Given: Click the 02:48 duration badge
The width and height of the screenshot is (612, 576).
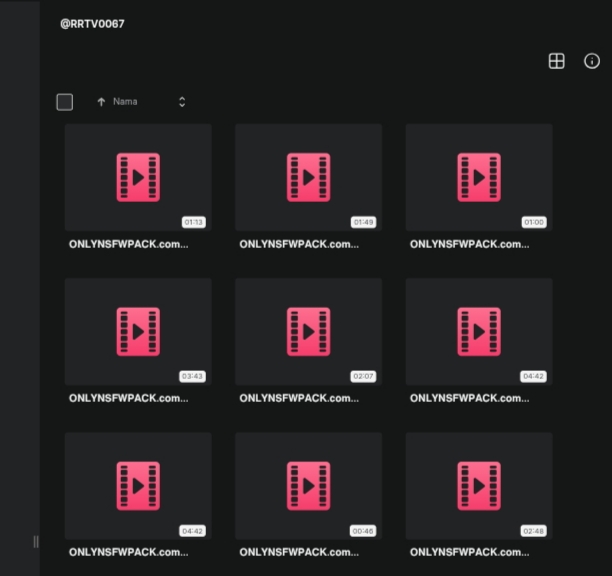Looking at the screenshot, I should pyautogui.click(x=534, y=531).
